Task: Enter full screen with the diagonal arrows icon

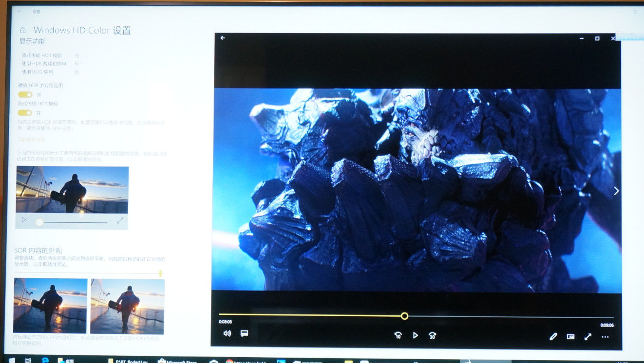Action: pos(588,336)
